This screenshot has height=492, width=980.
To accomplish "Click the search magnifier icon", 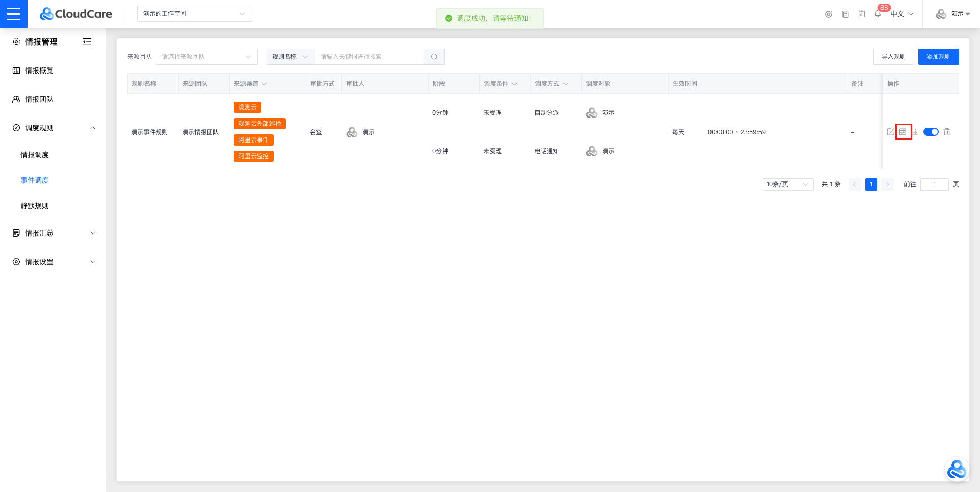I will point(434,57).
